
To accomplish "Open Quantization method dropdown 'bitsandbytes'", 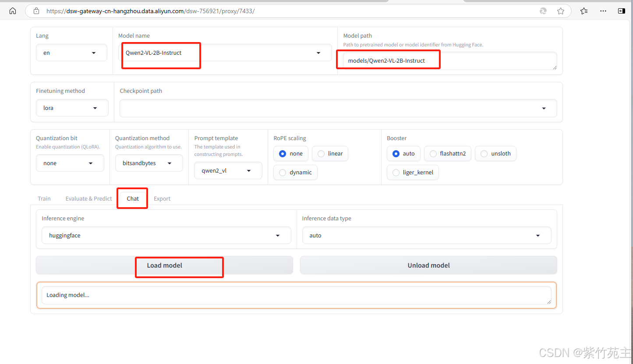I will tap(149, 163).
